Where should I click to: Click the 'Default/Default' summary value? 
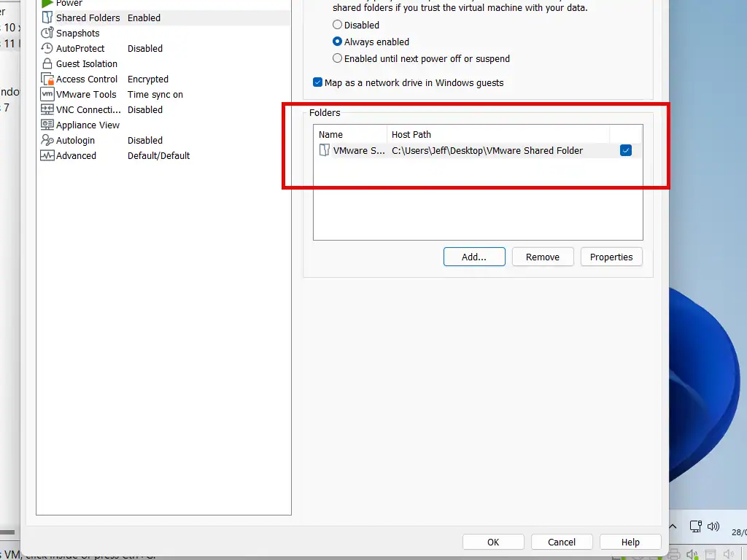coord(158,156)
